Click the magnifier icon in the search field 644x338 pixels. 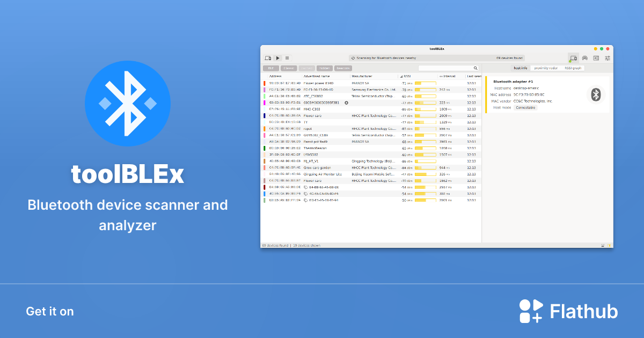pos(475,68)
